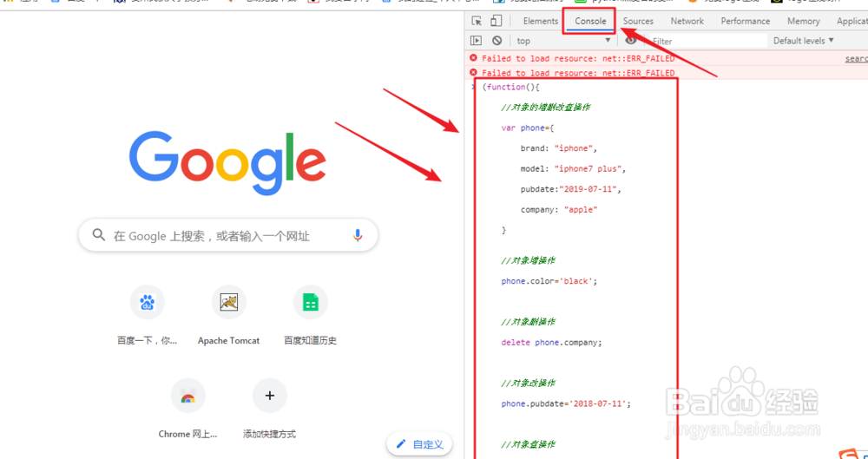Viewport: 868px width, 459px height.
Task: Click the 'delete phone.company;' line
Action: (551, 342)
